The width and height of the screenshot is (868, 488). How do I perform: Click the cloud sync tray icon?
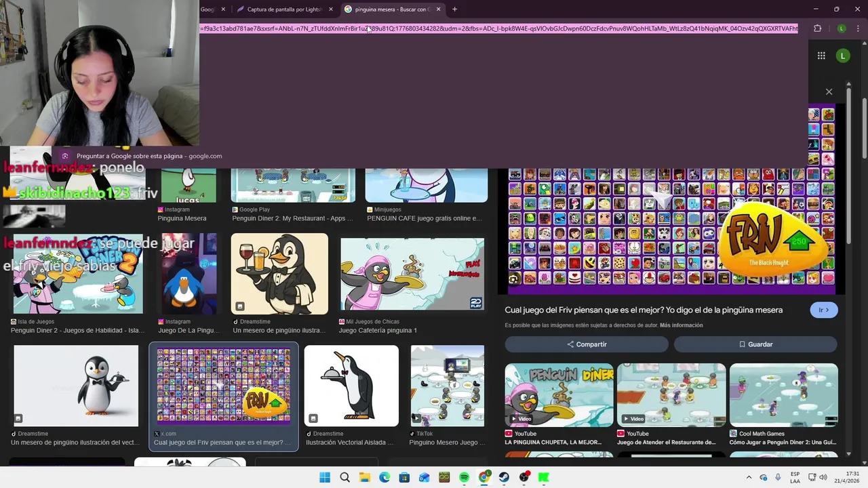[x=764, y=477]
